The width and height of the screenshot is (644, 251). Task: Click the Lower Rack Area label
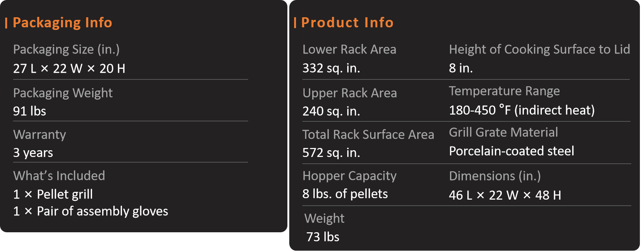coord(350,49)
